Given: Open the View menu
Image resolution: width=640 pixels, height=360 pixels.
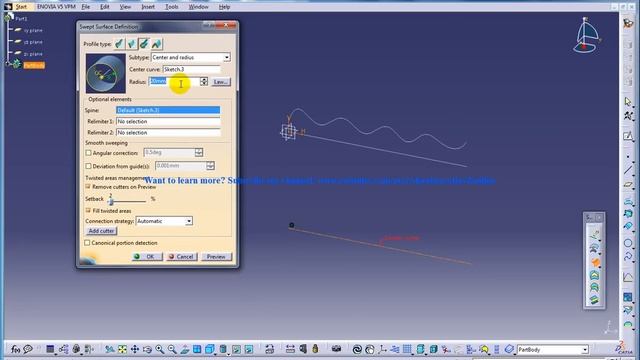Looking at the screenshot, I should 125,7.
